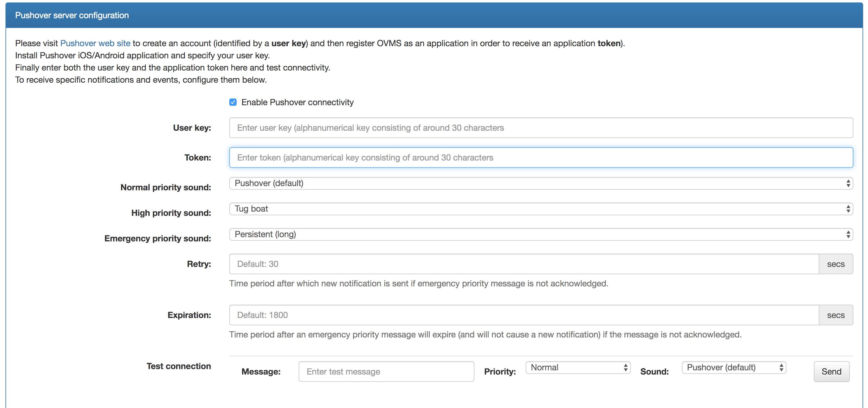
Task: Click the Expiration seconds input field
Action: click(524, 315)
